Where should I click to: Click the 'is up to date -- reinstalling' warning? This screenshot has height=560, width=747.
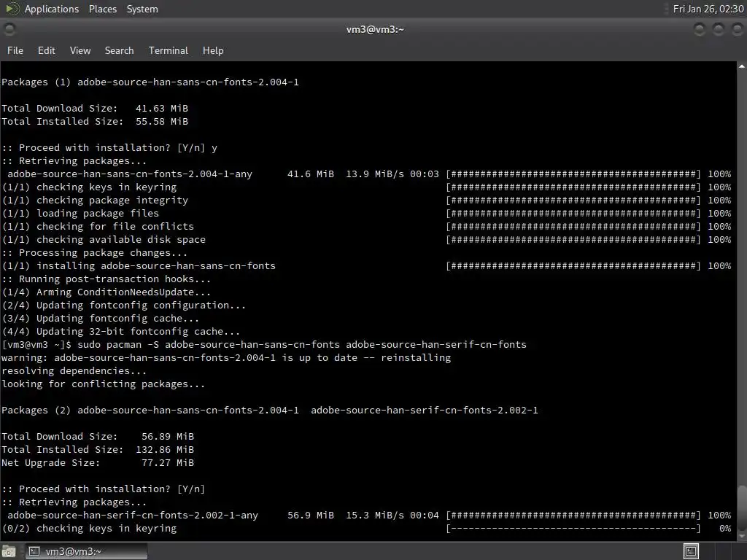pyautogui.click(x=226, y=357)
